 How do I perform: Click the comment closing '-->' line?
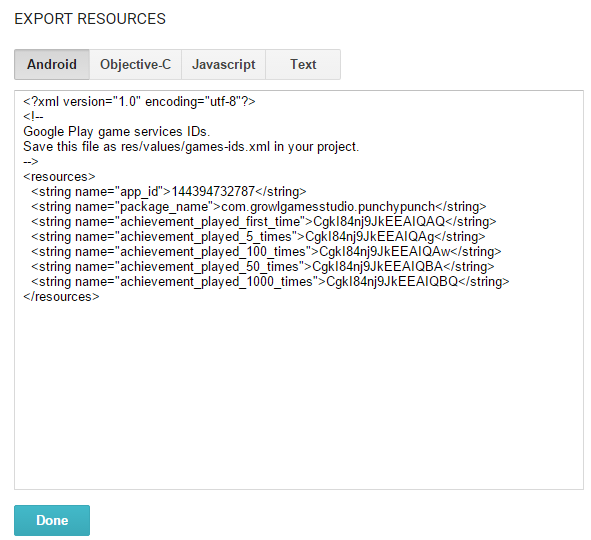pos(31,162)
